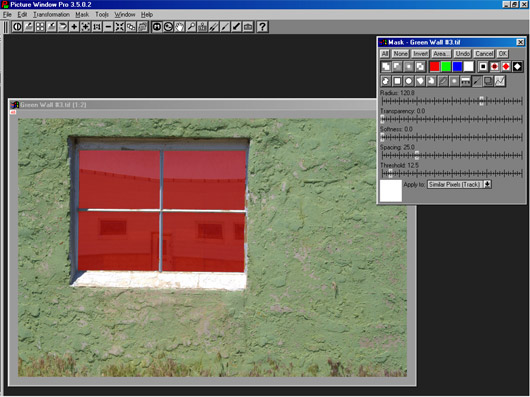Screen dimensions: 530x397
Task: Click the Area... button
Action: coord(441,54)
